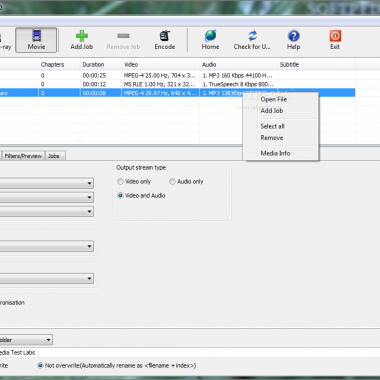Open the Home globe icon
The height and width of the screenshot is (380, 380).
pyautogui.click(x=210, y=36)
